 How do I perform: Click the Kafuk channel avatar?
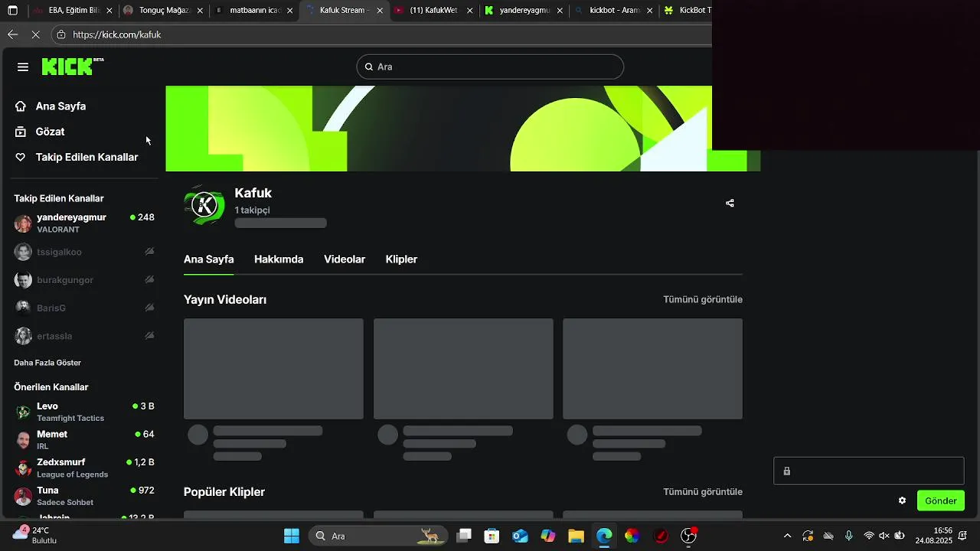click(x=204, y=204)
